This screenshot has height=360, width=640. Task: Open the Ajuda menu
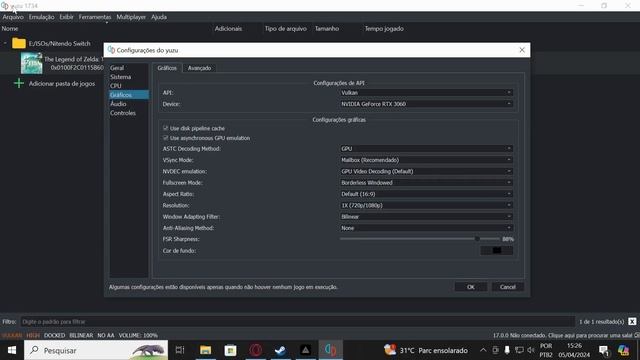tap(159, 17)
